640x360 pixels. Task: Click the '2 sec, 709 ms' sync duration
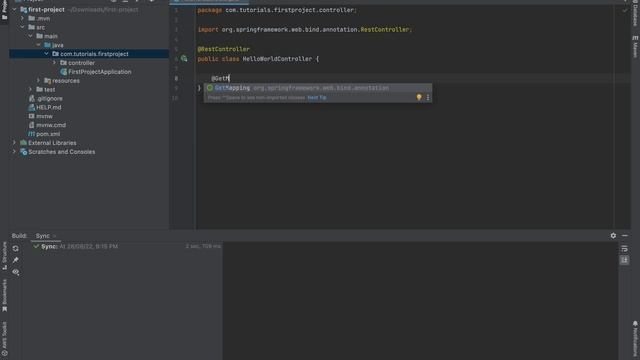tap(203, 247)
